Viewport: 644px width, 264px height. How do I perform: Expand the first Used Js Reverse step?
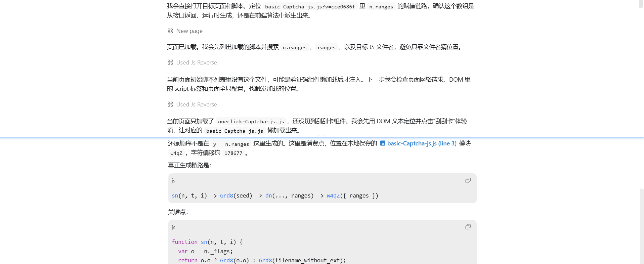pos(197,62)
